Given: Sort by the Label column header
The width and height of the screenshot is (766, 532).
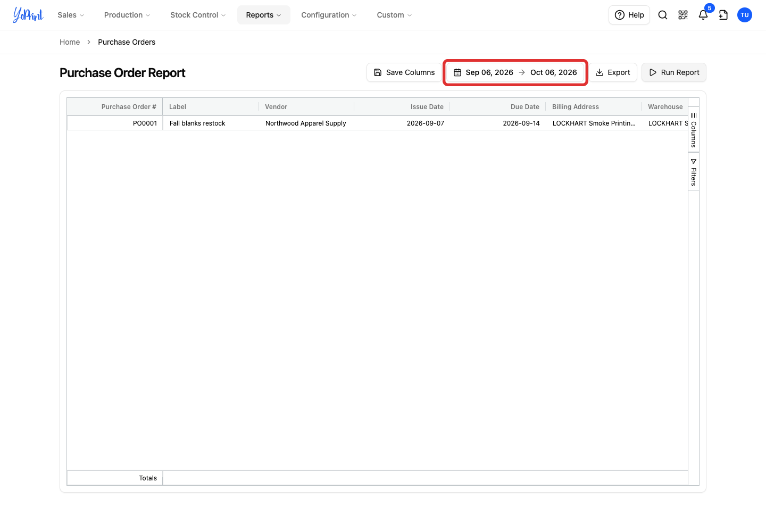Looking at the screenshot, I should 211,107.
